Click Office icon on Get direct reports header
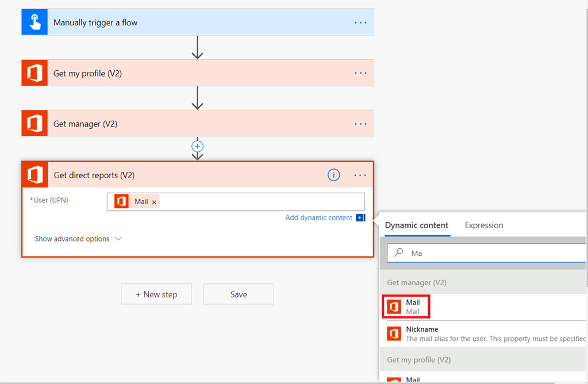 [35, 175]
